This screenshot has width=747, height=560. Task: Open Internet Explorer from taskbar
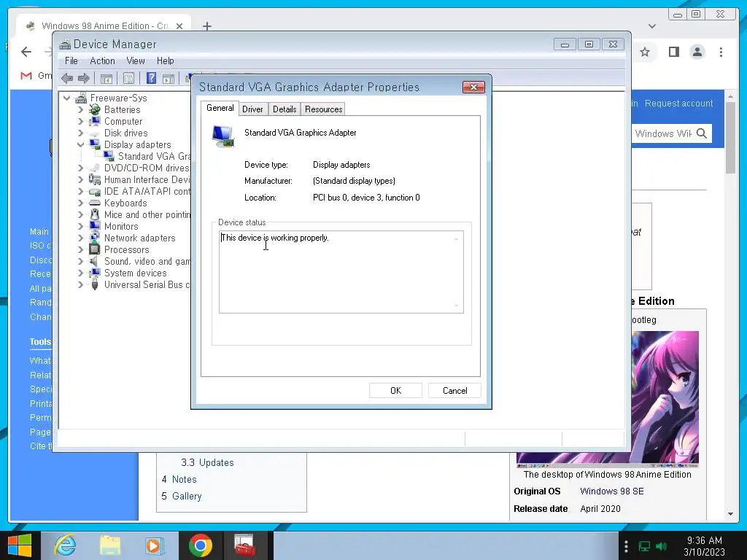tap(65, 545)
